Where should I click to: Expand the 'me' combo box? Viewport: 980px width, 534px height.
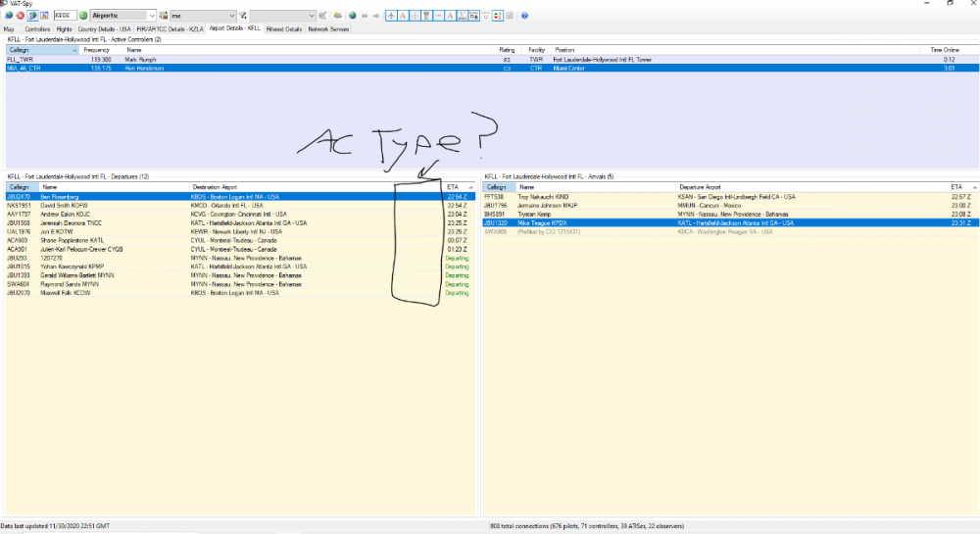(x=203, y=16)
